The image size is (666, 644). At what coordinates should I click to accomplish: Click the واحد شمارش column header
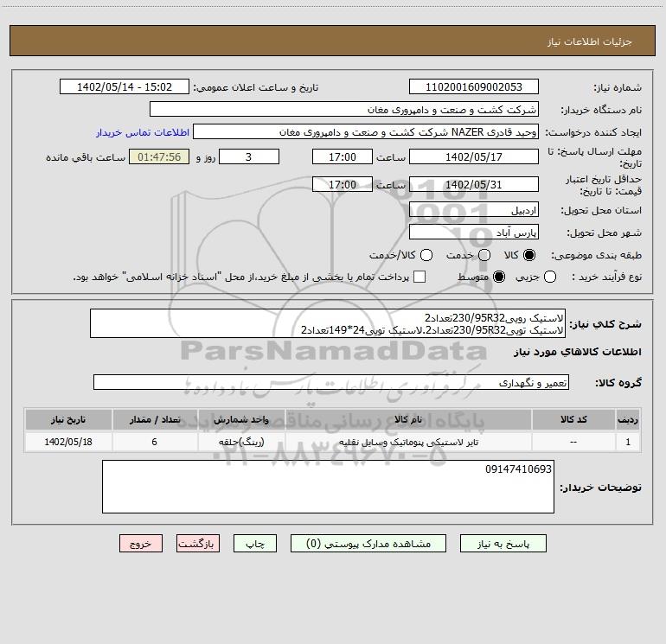[x=241, y=419]
